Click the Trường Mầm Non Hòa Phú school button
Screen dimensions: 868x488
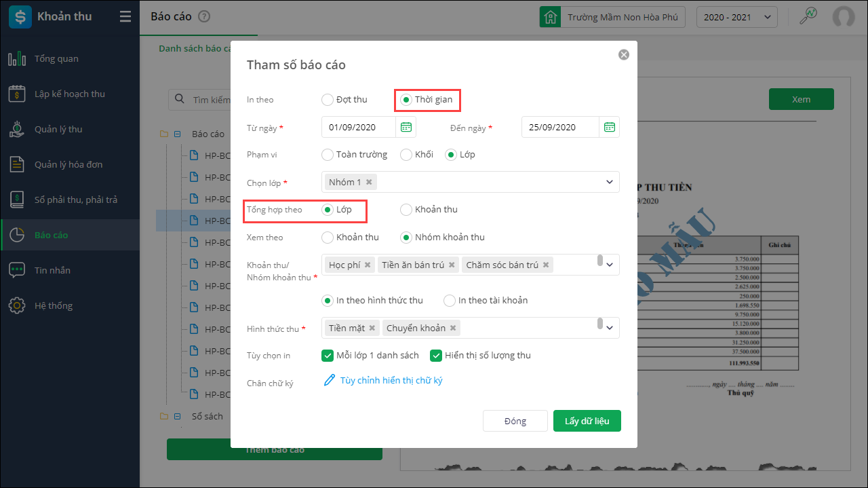[x=612, y=17]
